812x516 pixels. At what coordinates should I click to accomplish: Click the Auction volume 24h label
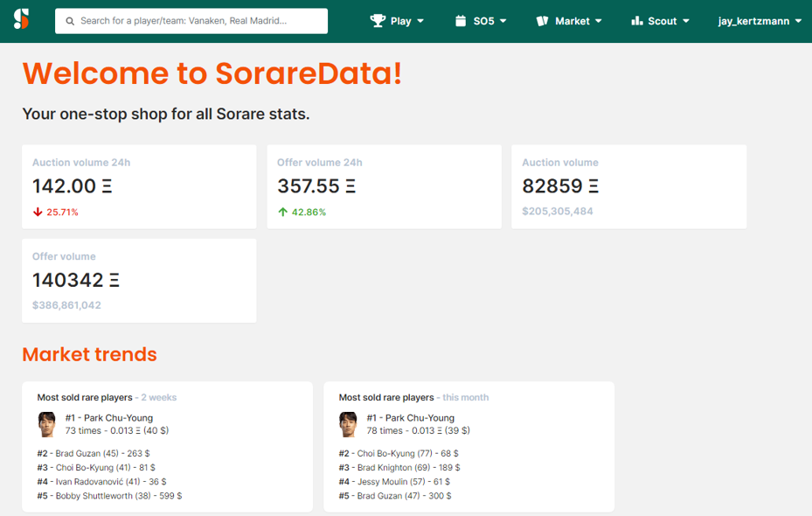pos(81,163)
